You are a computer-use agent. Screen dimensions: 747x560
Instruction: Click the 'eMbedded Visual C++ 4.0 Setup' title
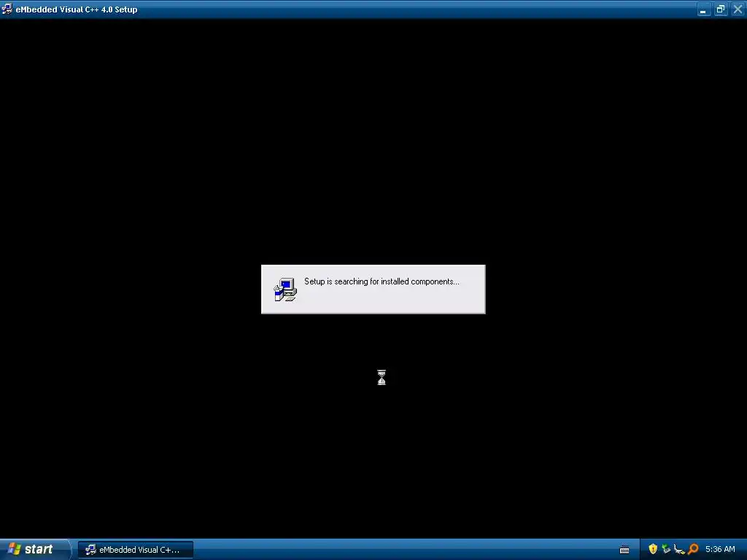click(x=77, y=9)
